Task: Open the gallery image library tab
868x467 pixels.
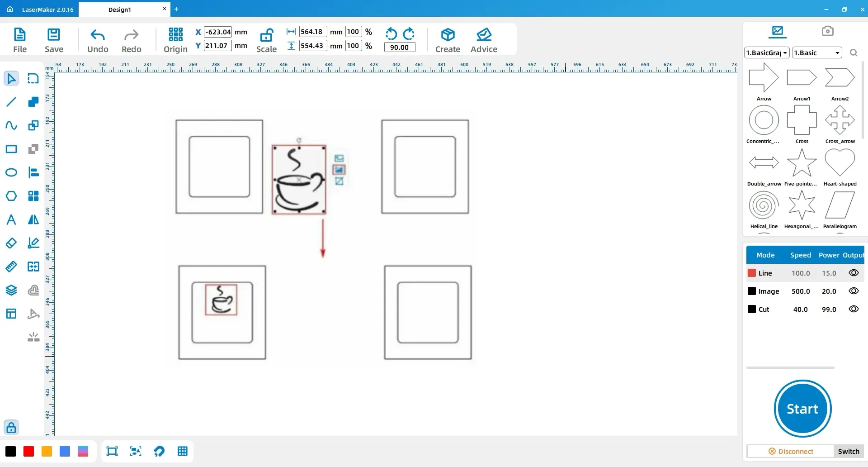Action: coord(778,31)
